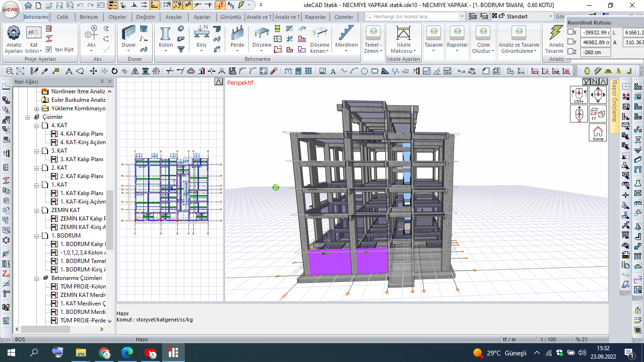
Task: Click the Zd icon in left sidebar
Action: (6, 273)
